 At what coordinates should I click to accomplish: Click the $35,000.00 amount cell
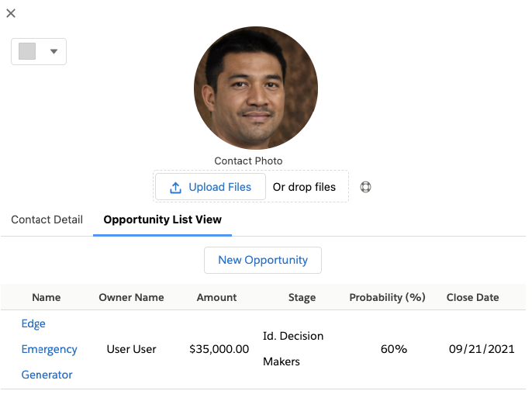tap(219, 349)
